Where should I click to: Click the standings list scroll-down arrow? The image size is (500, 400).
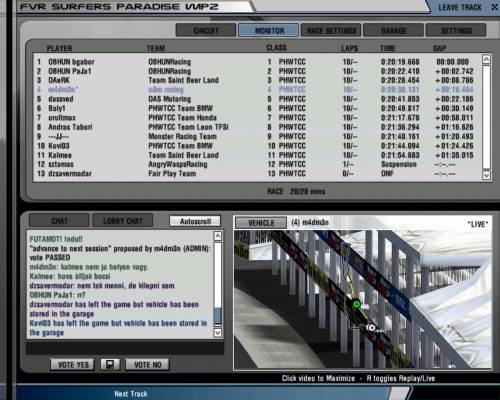(486, 175)
